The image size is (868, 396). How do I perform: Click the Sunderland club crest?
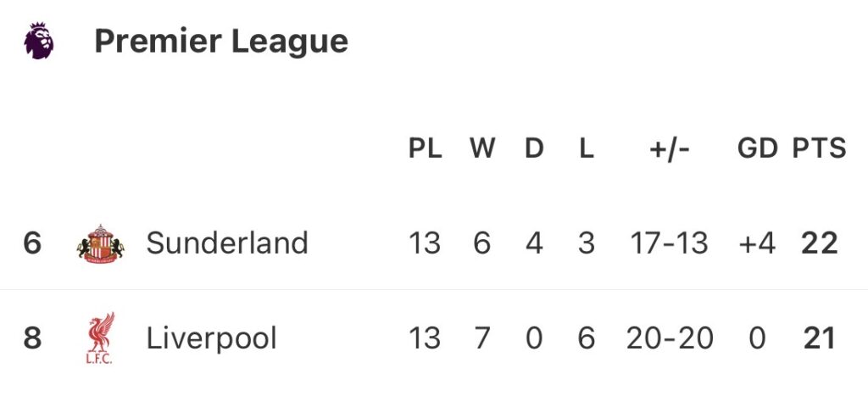[x=100, y=243]
